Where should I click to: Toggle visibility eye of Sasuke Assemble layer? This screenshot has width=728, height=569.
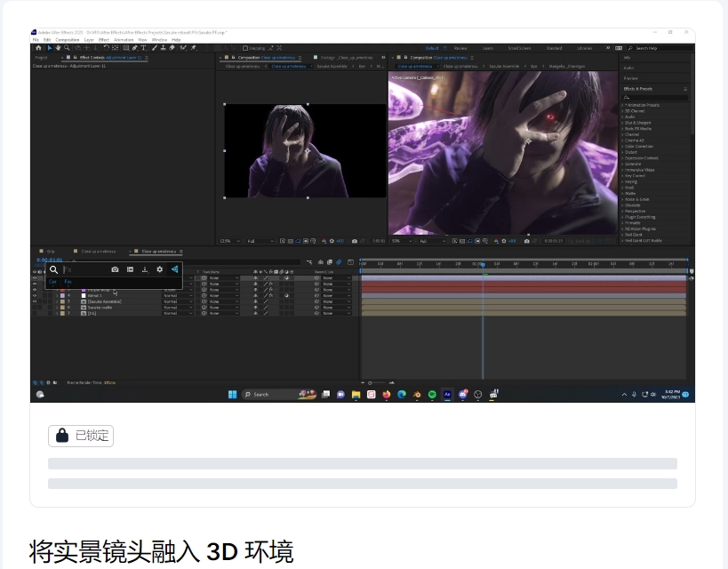35,301
